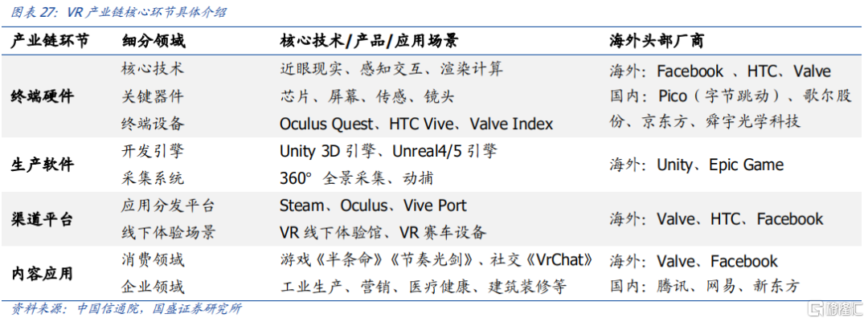
Task: Click the 海外头部厂商 column header
Action: 657,42
